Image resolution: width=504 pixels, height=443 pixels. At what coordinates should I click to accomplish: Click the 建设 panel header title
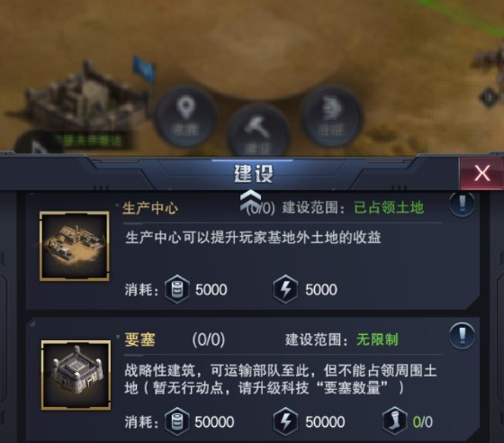pyautogui.click(x=254, y=174)
